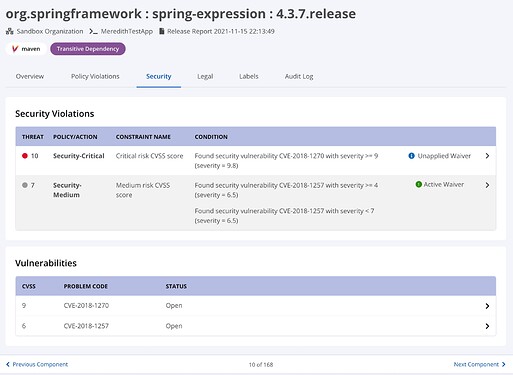Expand the Security-Critical violation row chevron

click(x=487, y=156)
